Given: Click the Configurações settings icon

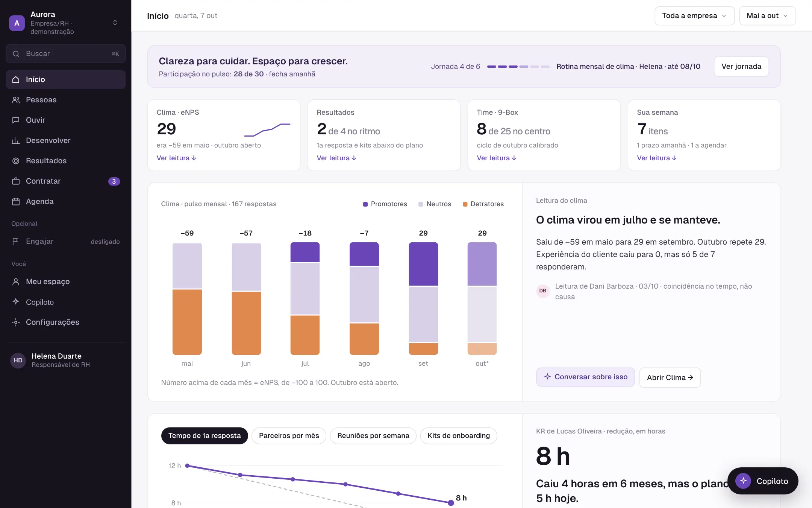Looking at the screenshot, I should click(16, 322).
